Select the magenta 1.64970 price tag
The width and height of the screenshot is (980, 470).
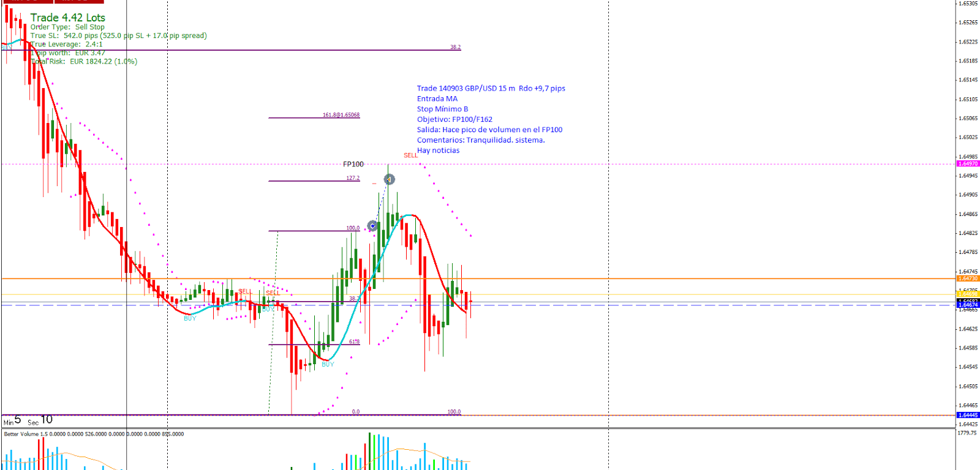pyautogui.click(x=968, y=164)
